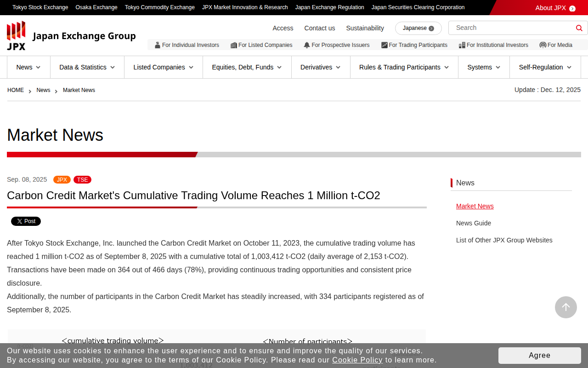588x368 pixels.
Task: Open Tokyo Stock Exchange site link
Action: coord(40,7)
